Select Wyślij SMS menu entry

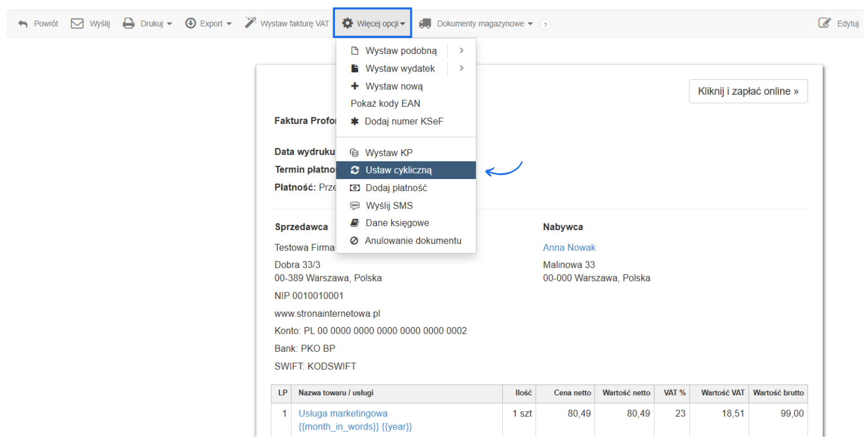(x=389, y=205)
